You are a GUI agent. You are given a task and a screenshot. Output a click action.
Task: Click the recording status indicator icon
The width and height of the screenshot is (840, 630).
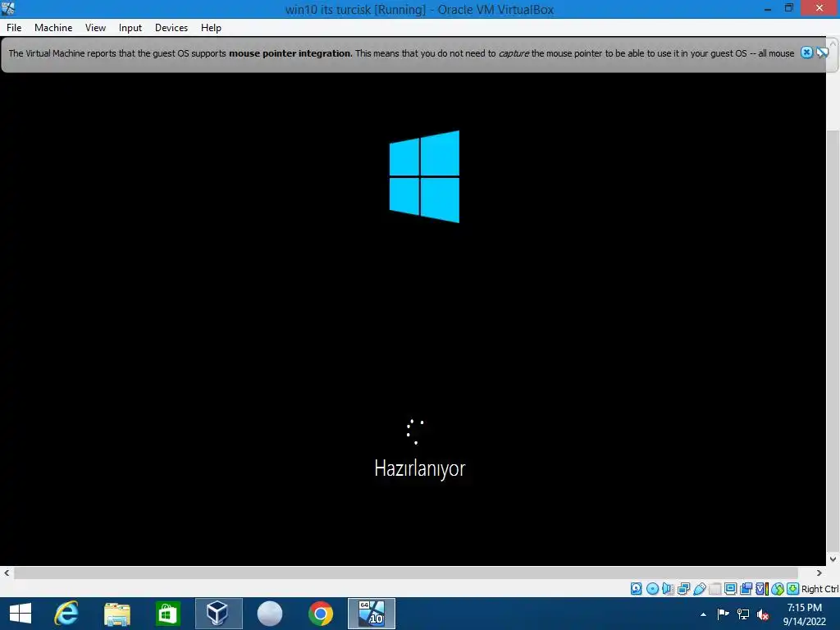746,589
